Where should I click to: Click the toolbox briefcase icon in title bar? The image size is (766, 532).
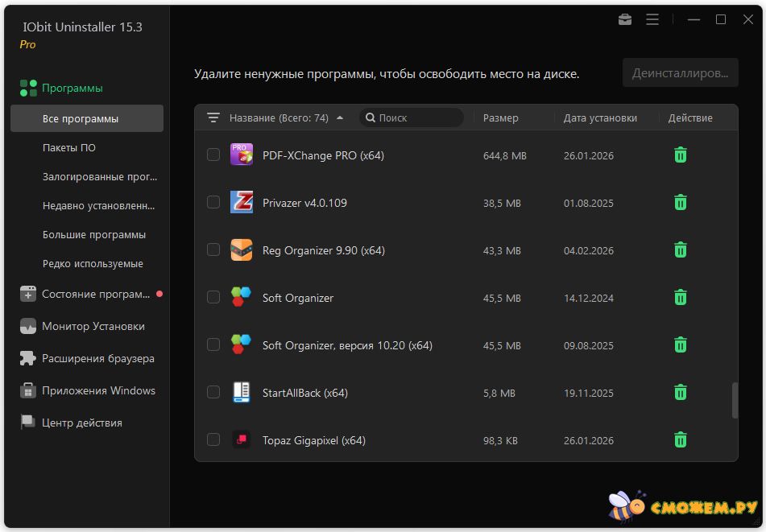(x=625, y=19)
